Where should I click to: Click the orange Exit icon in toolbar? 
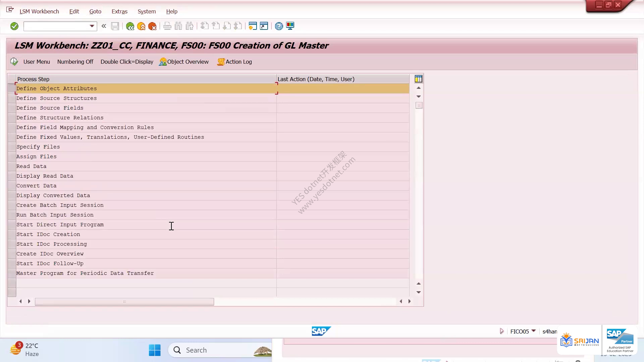click(141, 26)
